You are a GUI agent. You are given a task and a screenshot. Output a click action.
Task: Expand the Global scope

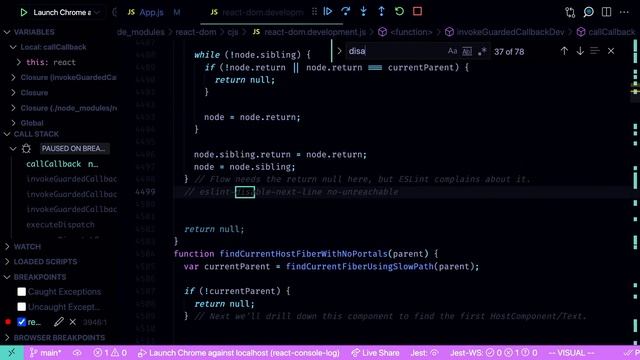click(x=13, y=123)
